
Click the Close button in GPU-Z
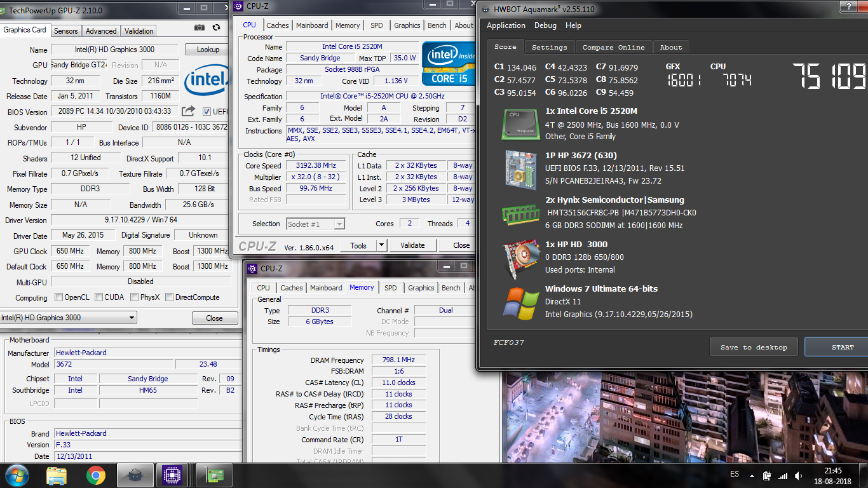point(214,318)
